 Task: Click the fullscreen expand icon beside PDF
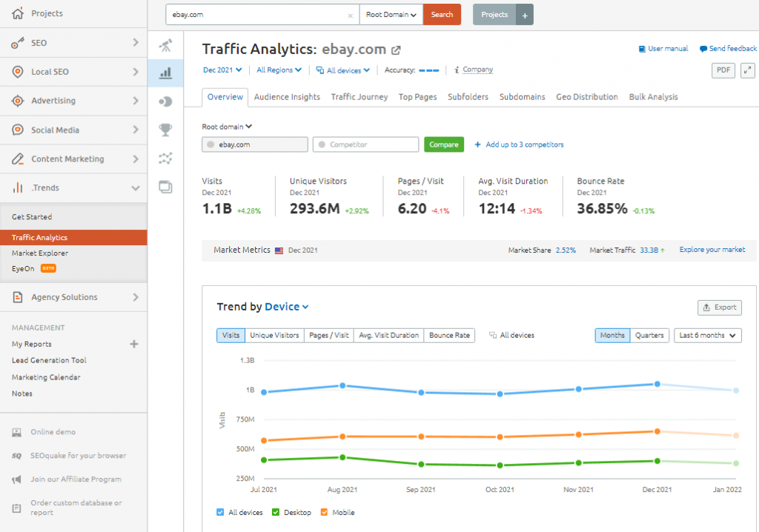(x=747, y=70)
